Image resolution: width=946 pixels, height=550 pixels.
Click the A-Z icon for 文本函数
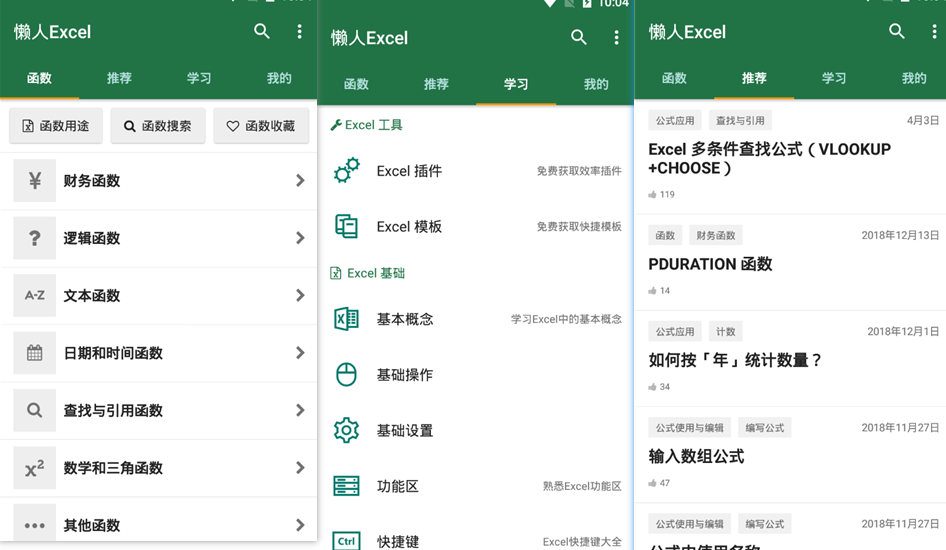(x=34, y=296)
